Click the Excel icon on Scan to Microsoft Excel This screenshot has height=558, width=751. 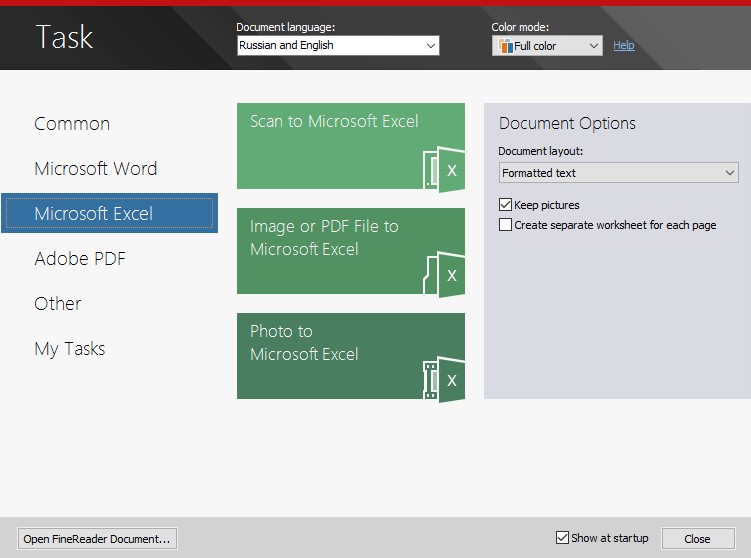[x=444, y=168]
